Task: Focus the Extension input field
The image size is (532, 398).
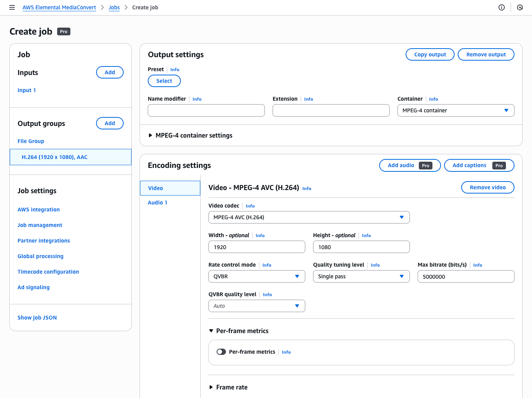Action: (331, 110)
